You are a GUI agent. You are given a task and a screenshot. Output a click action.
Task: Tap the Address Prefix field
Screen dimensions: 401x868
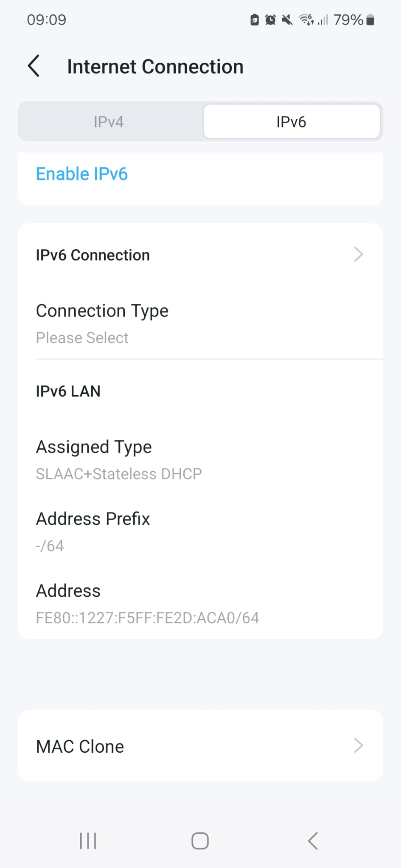point(200,531)
